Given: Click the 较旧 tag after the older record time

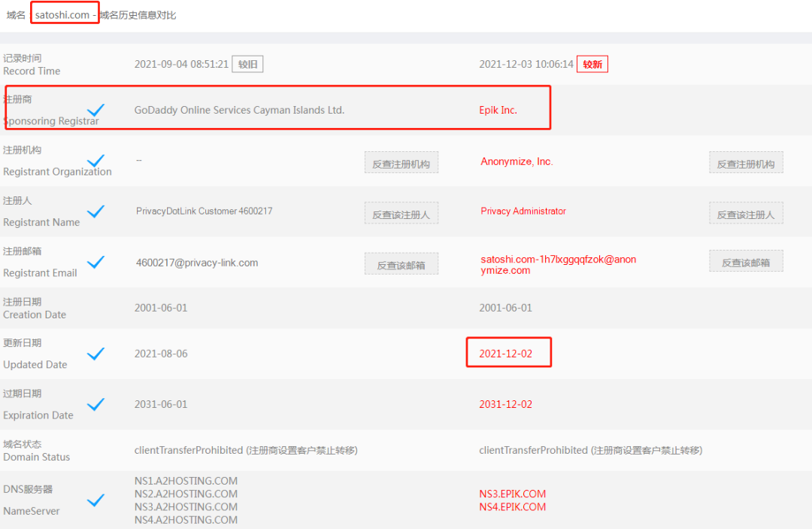Looking at the screenshot, I should [x=247, y=64].
